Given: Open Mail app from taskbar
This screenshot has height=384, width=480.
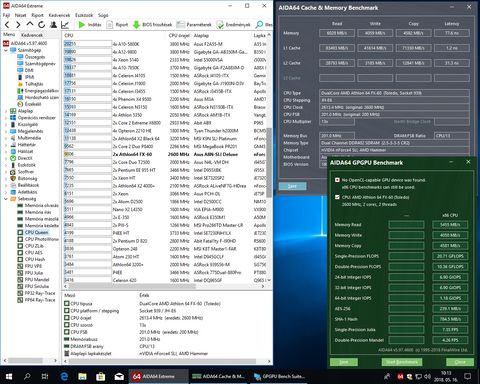Looking at the screenshot, I should coord(119,376).
